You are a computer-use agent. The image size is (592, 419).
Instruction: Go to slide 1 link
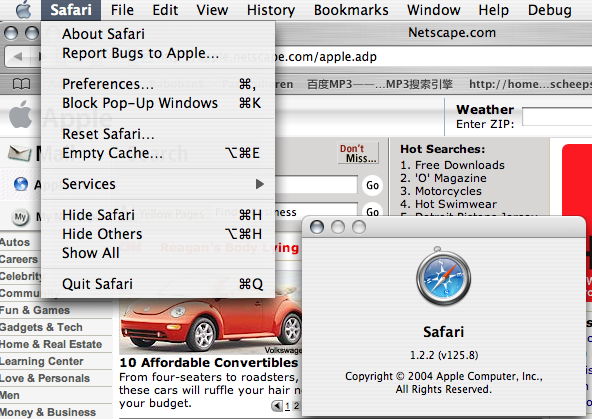(287, 406)
